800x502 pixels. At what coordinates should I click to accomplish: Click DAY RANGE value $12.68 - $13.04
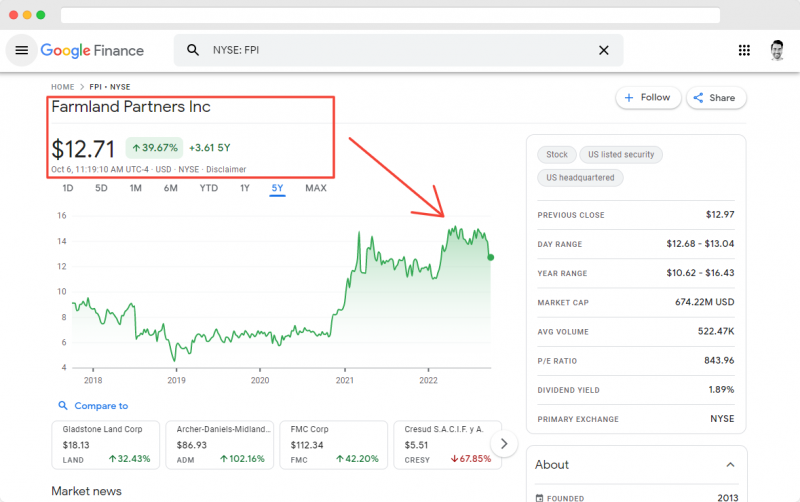(700, 244)
